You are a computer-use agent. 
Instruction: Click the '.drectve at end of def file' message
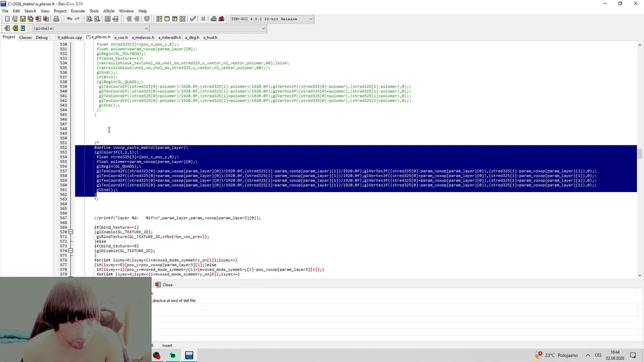point(174,301)
